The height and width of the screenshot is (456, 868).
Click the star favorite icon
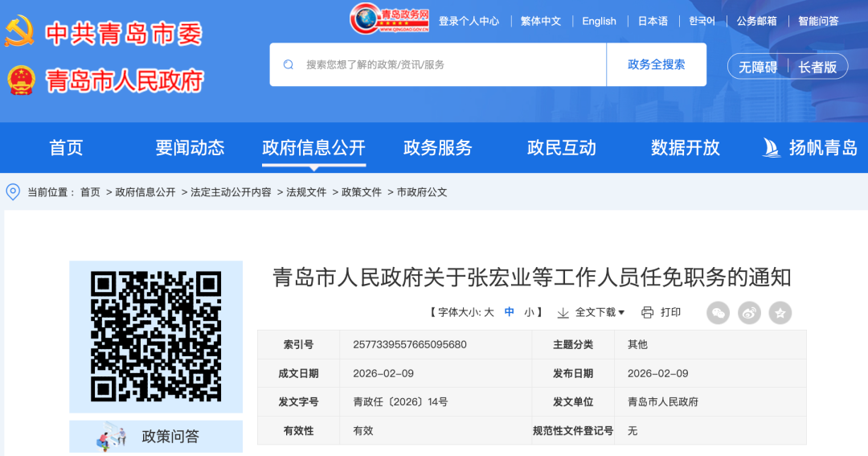(780, 313)
